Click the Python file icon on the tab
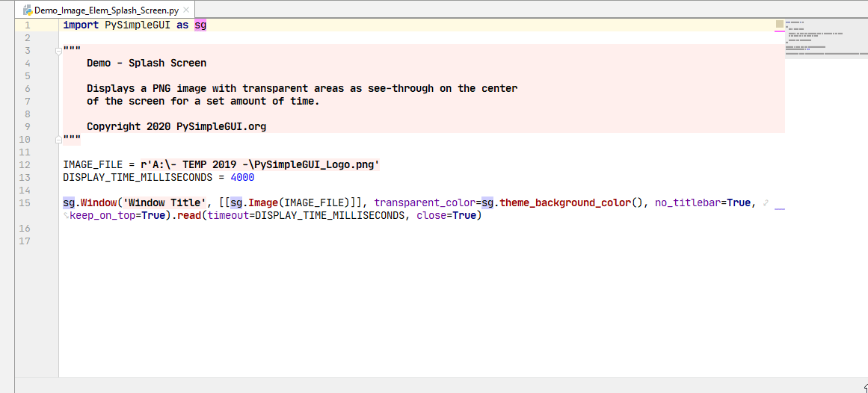The height and width of the screenshot is (393, 868). (x=27, y=10)
